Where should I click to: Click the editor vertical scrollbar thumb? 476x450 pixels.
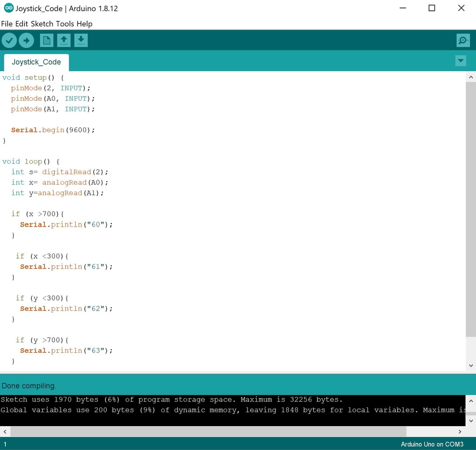[x=471, y=209]
